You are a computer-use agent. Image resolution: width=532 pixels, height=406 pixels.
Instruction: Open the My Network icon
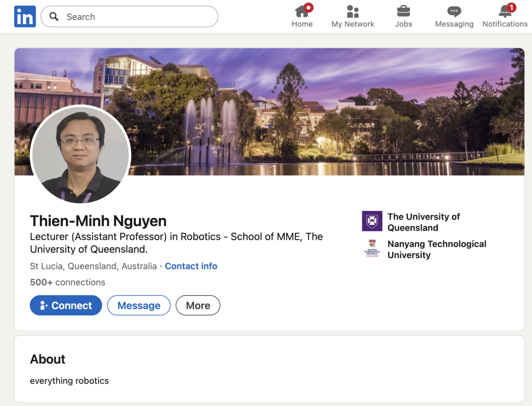pyautogui.click(x=353, y=12)
